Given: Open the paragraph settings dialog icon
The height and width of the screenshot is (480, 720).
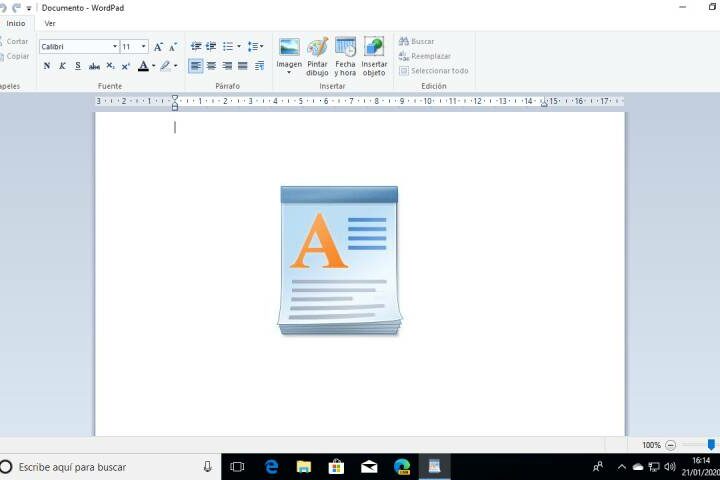Looking at the screenshot, I should point(259,66).
